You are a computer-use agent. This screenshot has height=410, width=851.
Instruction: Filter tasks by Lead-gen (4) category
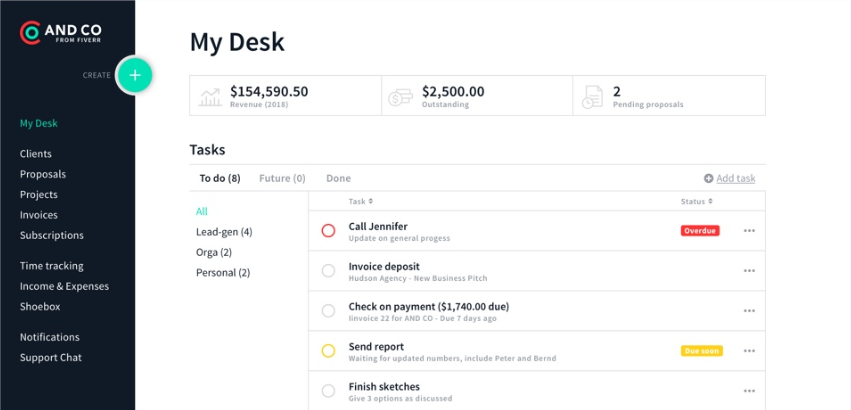coord(224,232)
